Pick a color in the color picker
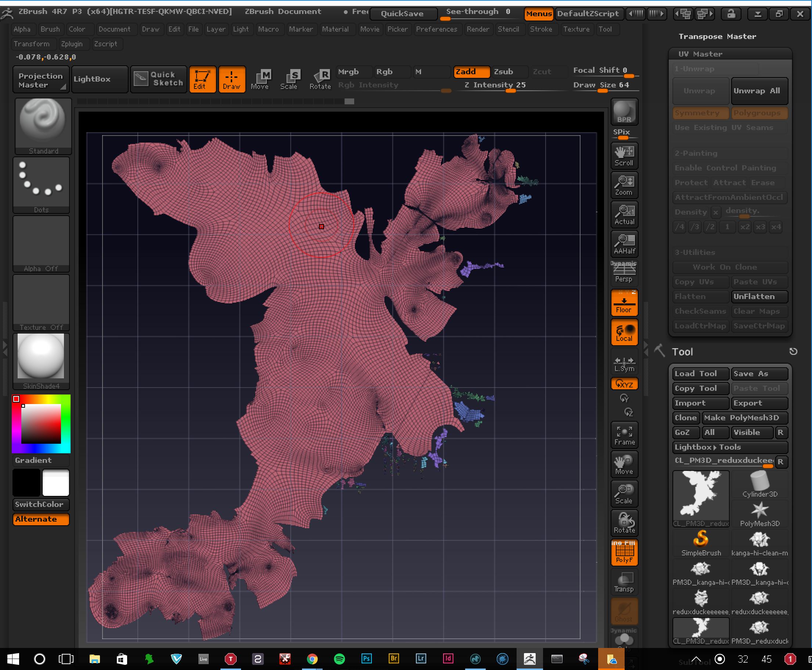 point(41,424)
